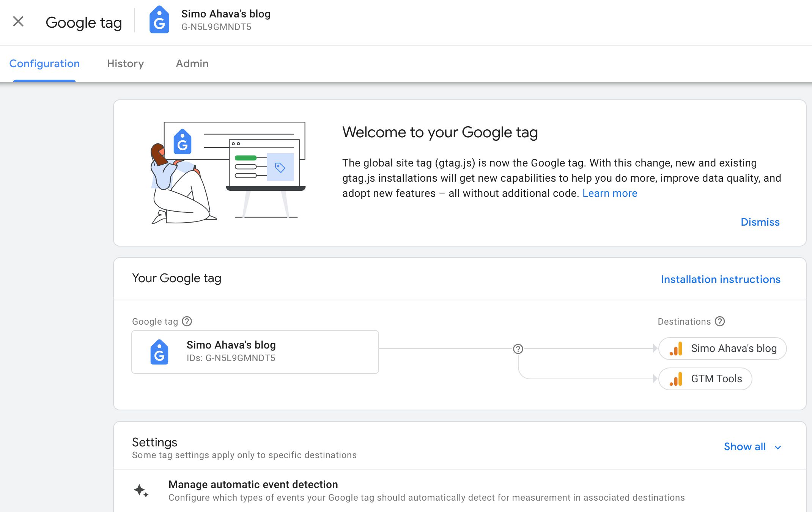
Task: Click help icon next to Destinations label
Action: point(720,321)
